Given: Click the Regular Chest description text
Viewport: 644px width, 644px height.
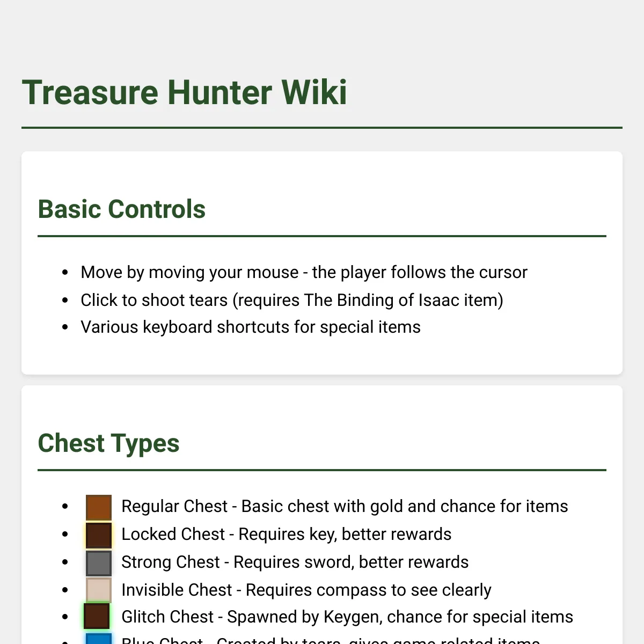Looking at the screenshot, I should coord(345,506).
